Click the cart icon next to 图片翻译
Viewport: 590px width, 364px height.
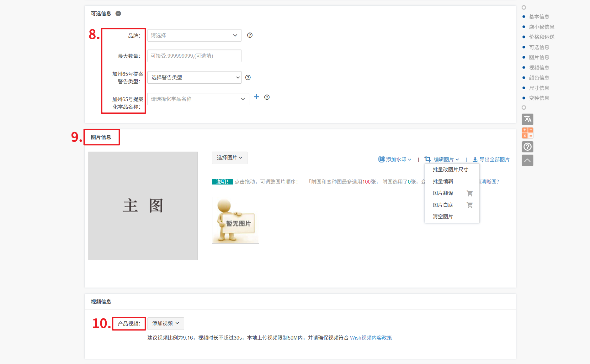[470, 193]
